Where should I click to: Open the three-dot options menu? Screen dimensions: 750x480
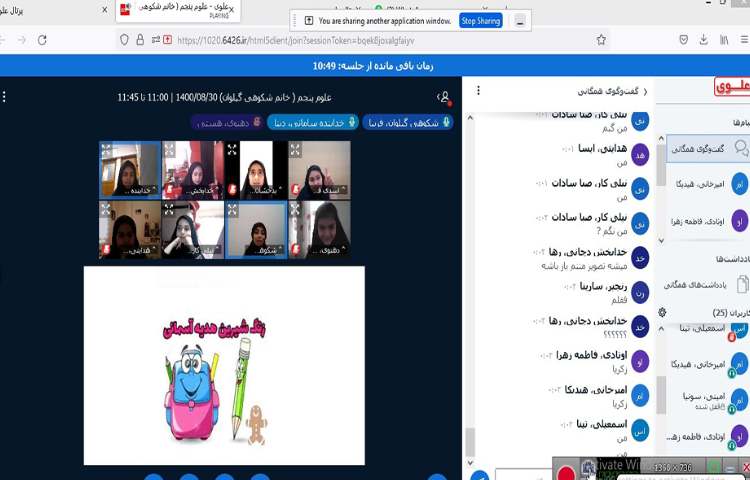pos(5,97)
